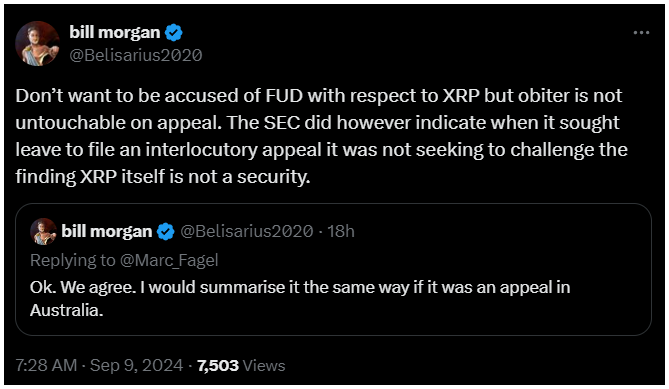Click the 'Sep 9, 2024' date
669x389 pixels.
(137, 366)
